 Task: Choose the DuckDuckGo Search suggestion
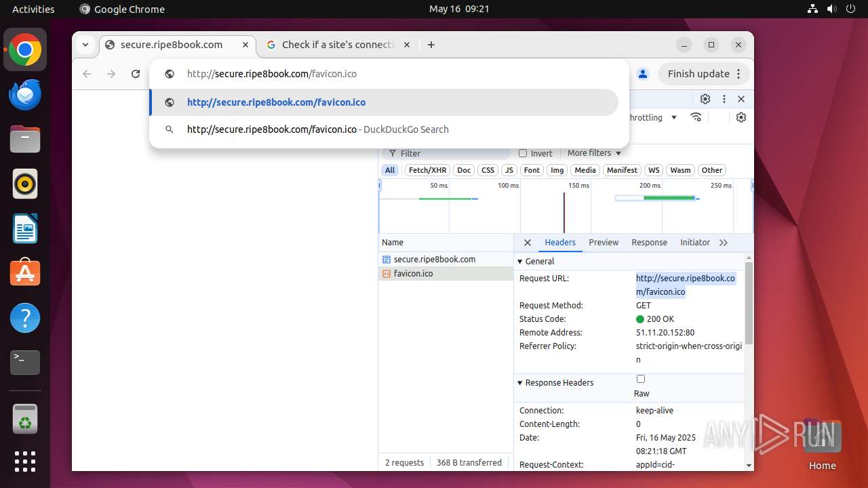[384, 129]
